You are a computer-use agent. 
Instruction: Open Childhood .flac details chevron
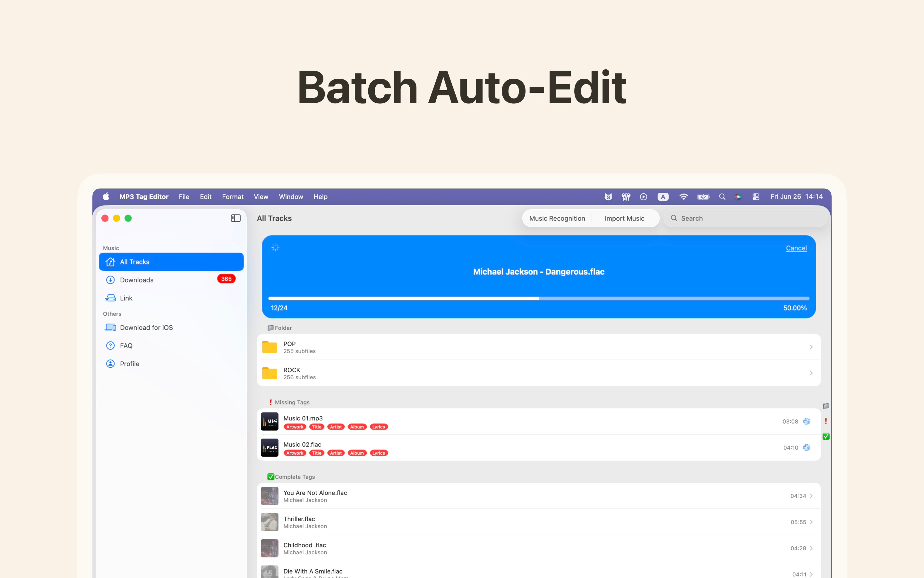811,548
